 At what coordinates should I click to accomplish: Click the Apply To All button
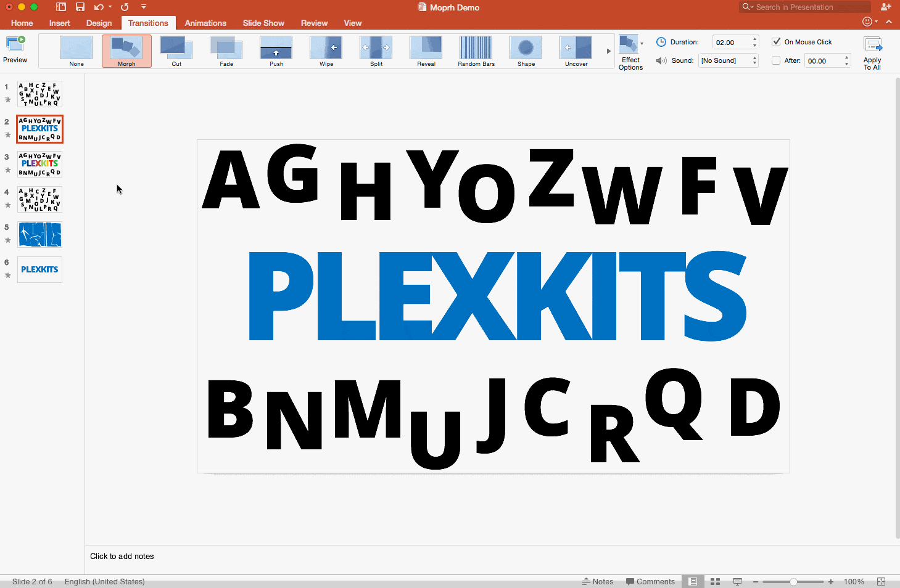[x=872, y=52]
